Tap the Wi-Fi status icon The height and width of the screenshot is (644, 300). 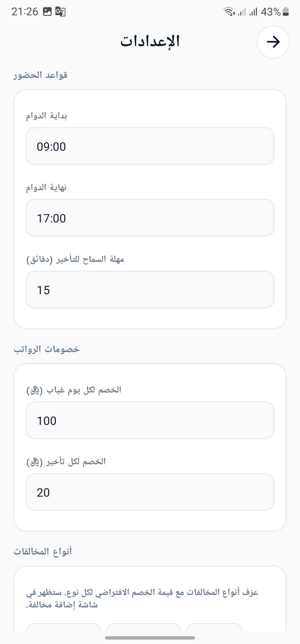(x=229, y=12)
